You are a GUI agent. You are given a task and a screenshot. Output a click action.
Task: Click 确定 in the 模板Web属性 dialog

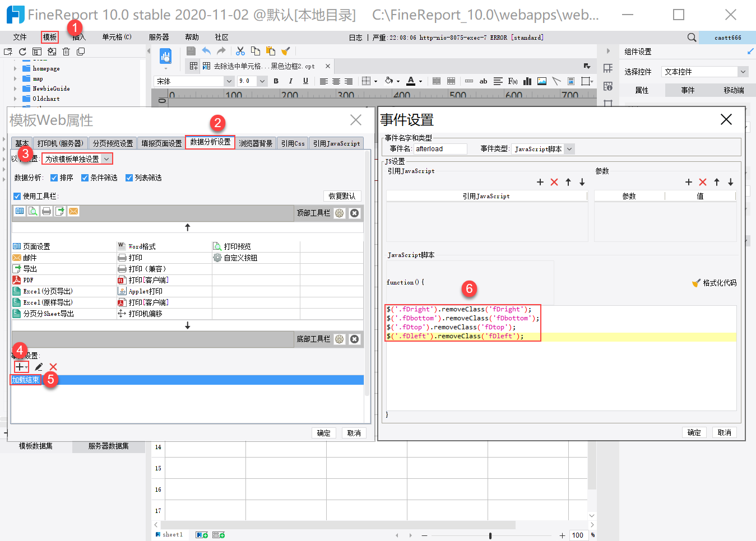click(x=323, y=433)
